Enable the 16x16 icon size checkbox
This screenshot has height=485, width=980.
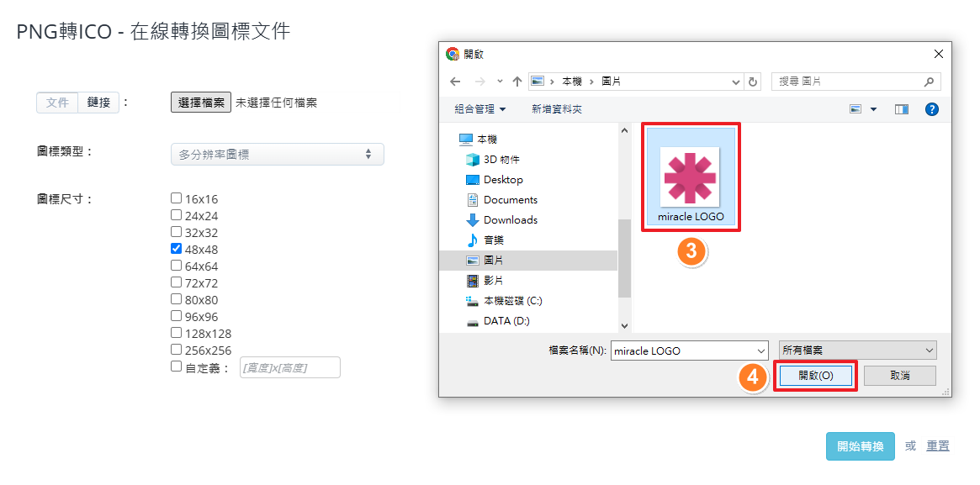176,199
